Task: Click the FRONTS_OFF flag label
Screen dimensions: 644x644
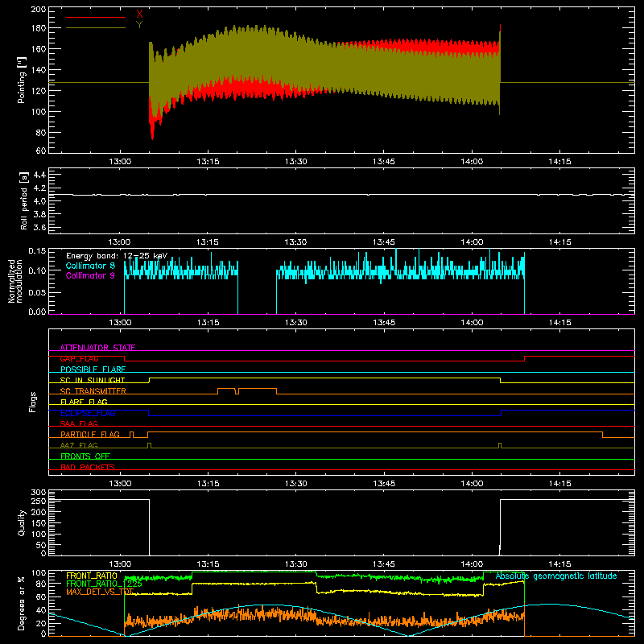Action: coord(85,456)
